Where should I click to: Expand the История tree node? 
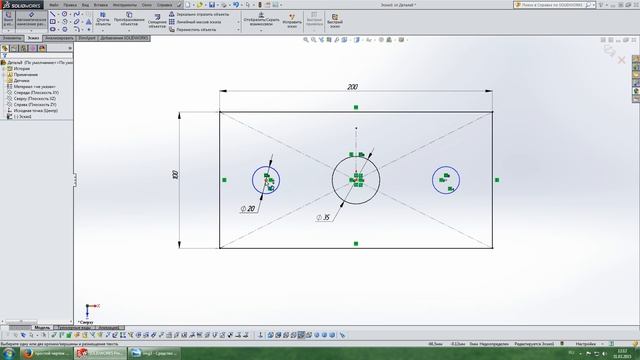tap(4, 69)
